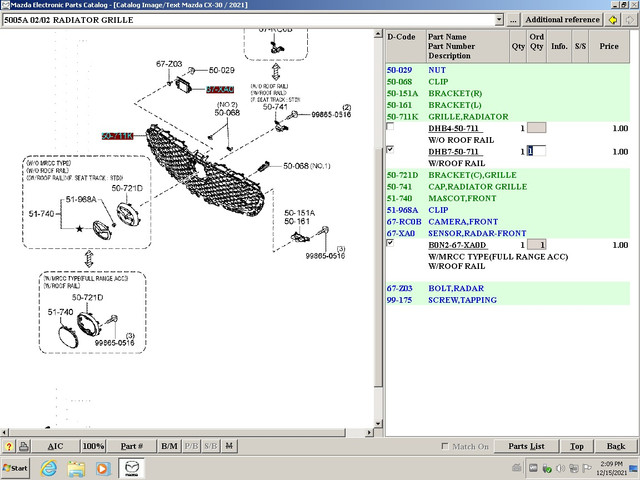This screenshot has width=640, height=480.
Task: Click the print icon in bottom toolbar
Action: click(24, 446)
